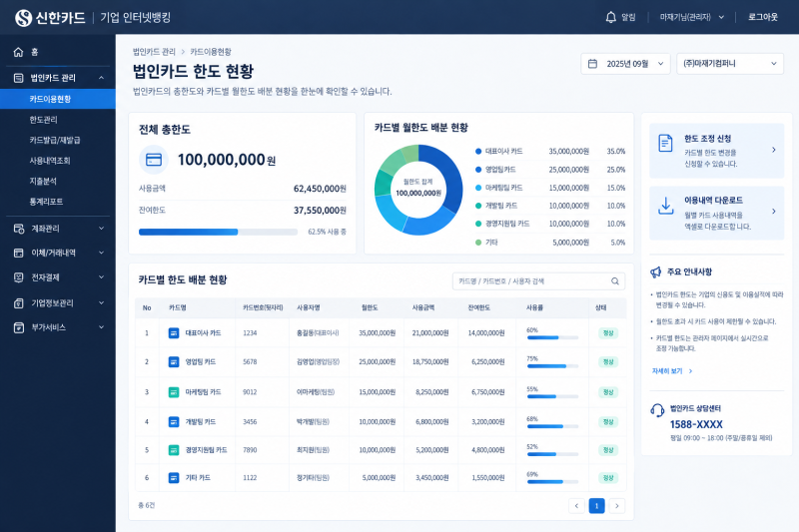Open the 마재기님(관리자) user menu
This screenshot has height=532, width=799.
[691, 17]
